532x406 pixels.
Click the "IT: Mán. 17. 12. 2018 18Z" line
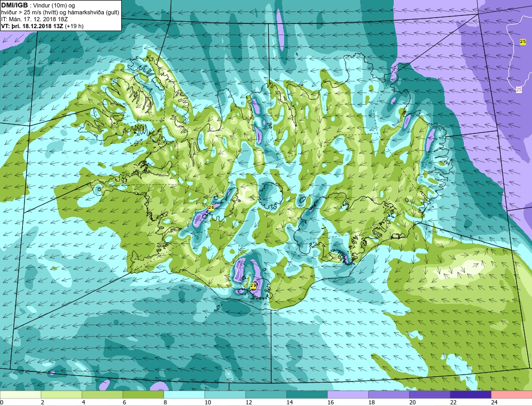coord(34,19)
